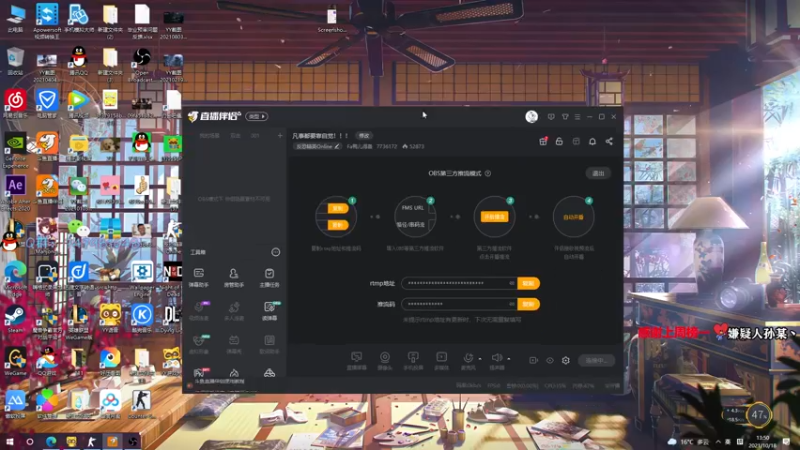Open the settings gear in bottom toolbar

pyautogui.click(x=566, y=360)
